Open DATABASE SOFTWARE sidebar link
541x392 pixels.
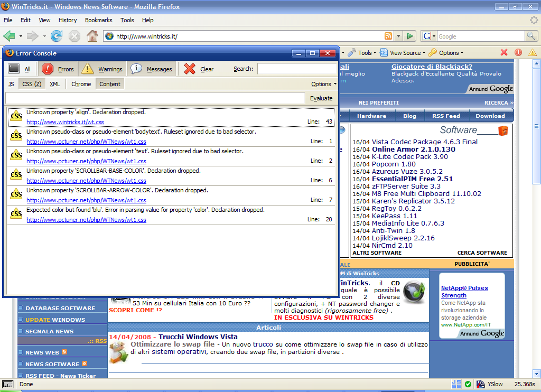[60, 308]
